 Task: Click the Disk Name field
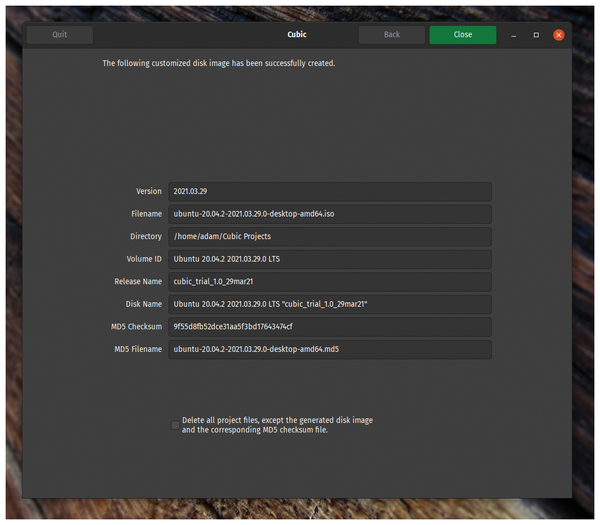point(330,304)
